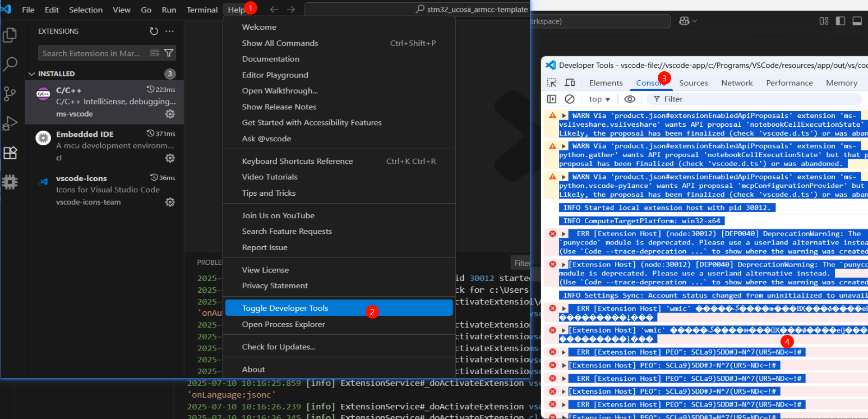The height and width of the screenshot is (419, 868).
Task: Click the vscode-icons extension logo
Action: 43,182
